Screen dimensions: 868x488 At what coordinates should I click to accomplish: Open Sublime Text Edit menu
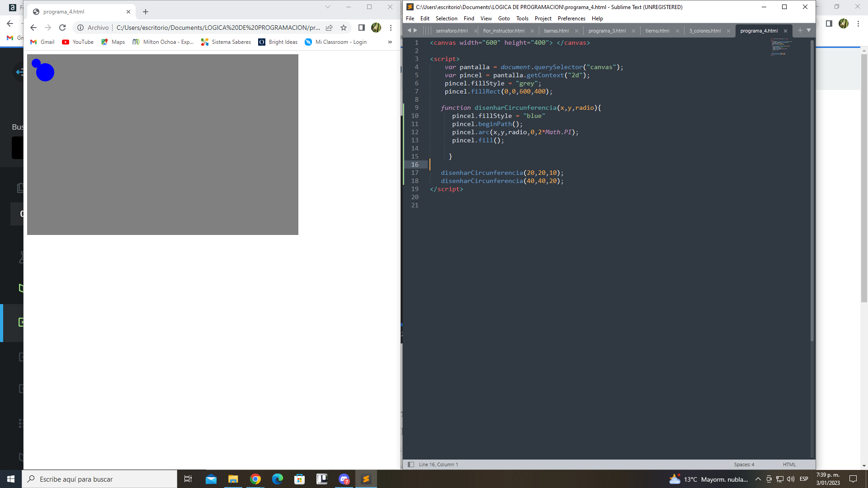[x=425, y=19]
